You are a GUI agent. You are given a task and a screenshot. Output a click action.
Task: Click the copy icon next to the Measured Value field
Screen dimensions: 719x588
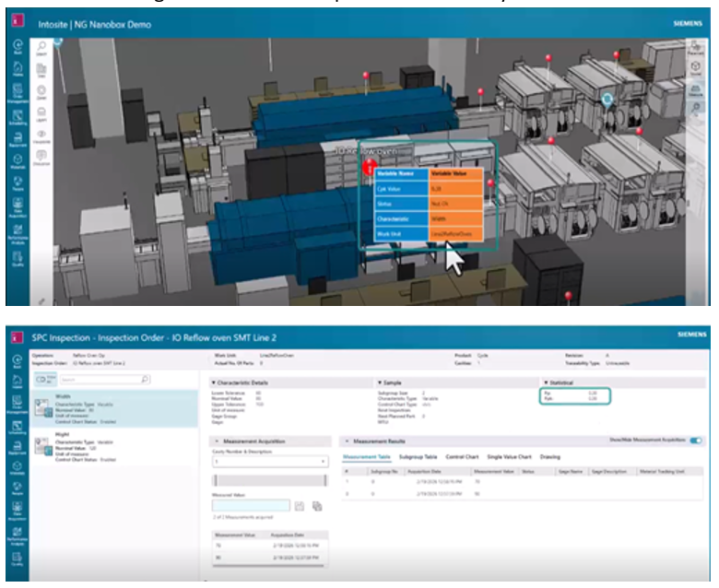point(317,506)
